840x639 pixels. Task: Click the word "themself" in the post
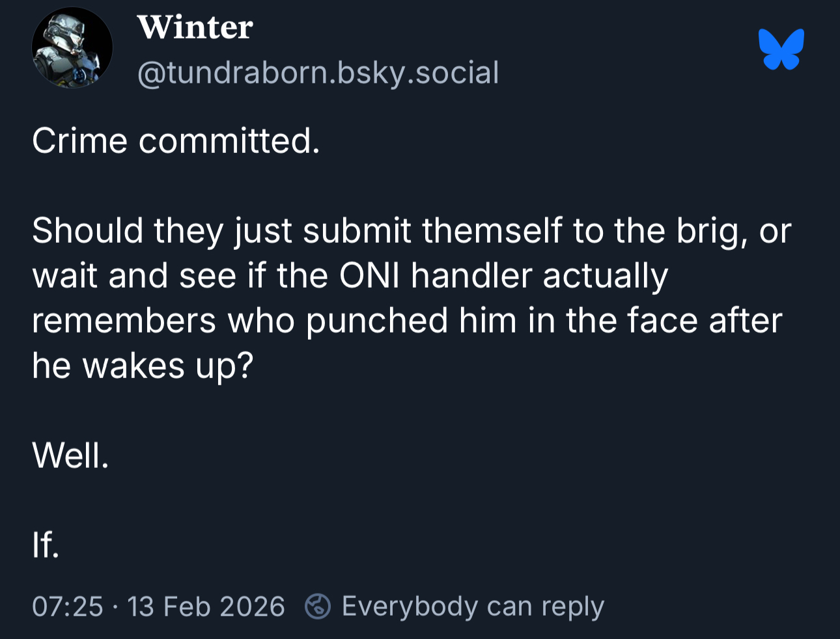(492, 231)
